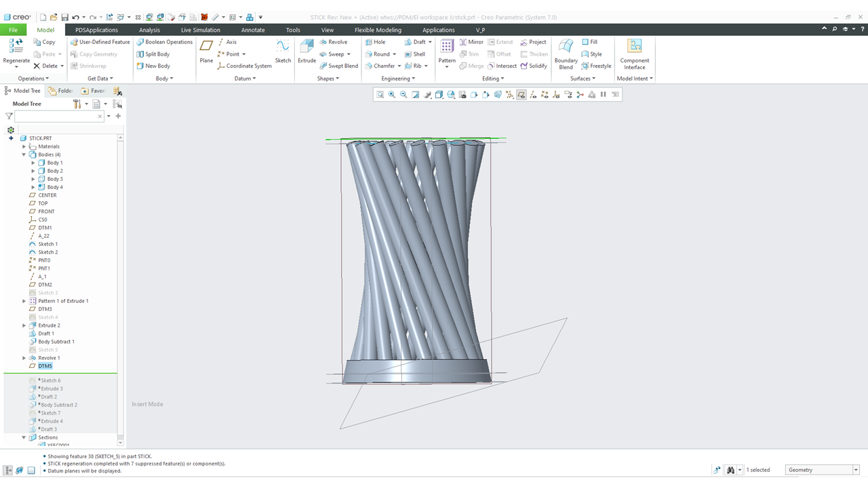Toggle coordinate system display in graphics toolbar

(556, 95)
